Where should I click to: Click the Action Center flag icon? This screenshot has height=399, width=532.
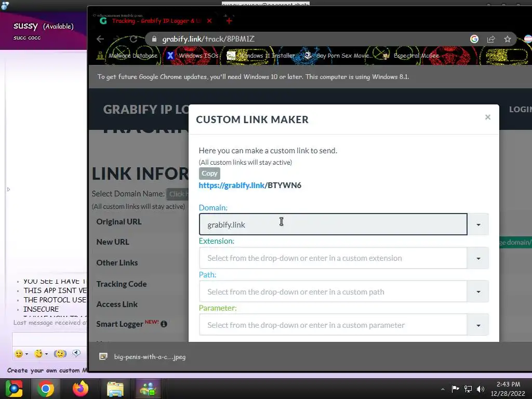coord(455,389)
